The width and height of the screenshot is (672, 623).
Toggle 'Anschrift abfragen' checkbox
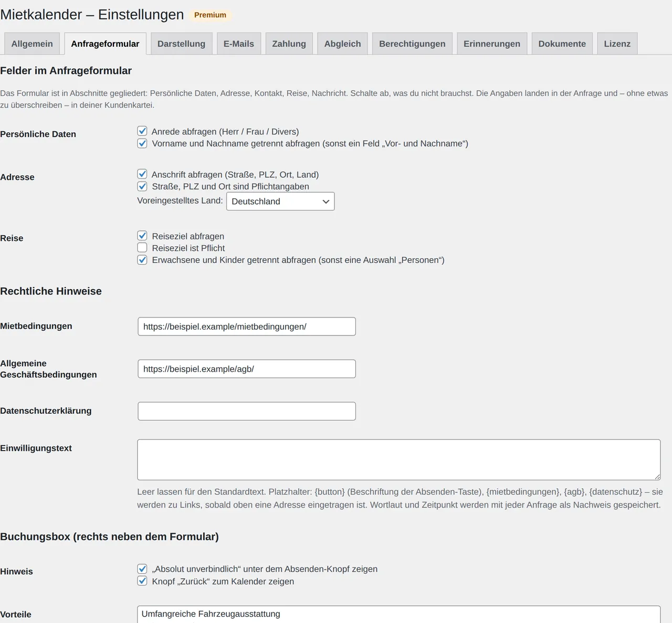point(142,174)
